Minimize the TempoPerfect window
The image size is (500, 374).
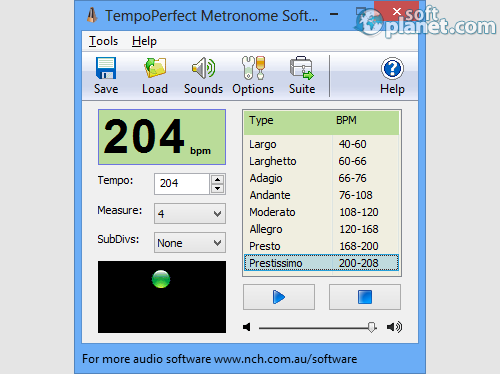pos(334,14)
